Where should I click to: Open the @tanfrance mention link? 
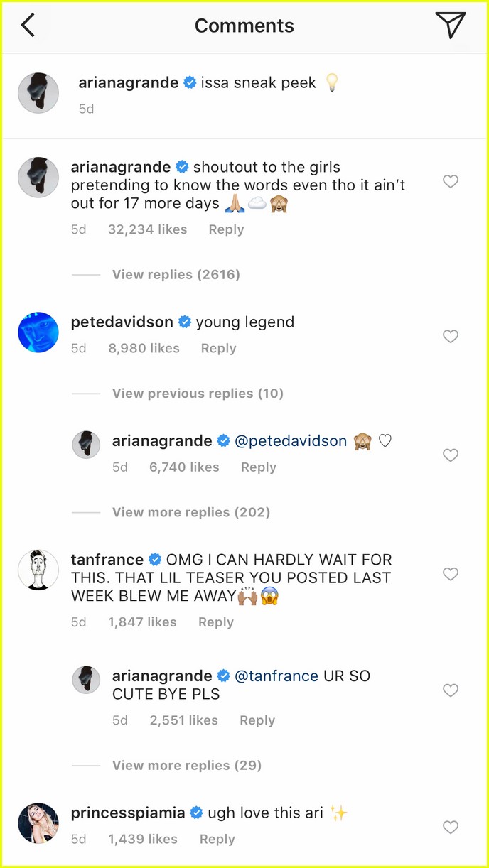[x=276, y=676]
